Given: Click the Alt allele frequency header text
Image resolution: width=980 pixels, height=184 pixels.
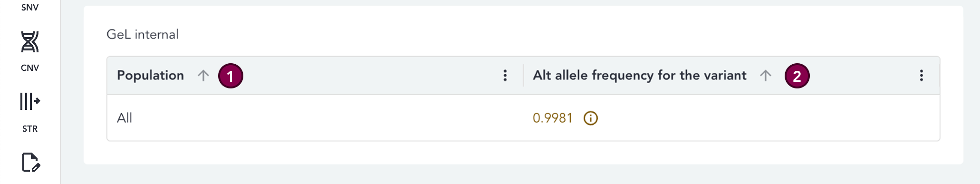Looking at the screenshot, I should click(x=639, y=75).
